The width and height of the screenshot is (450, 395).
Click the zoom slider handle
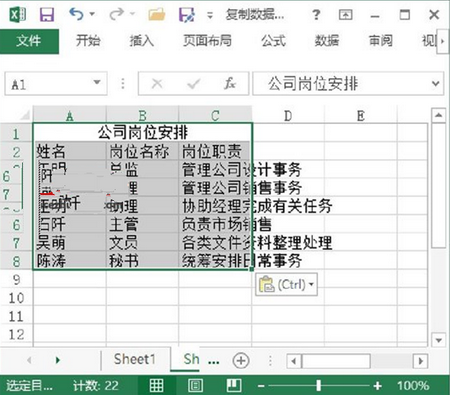click(x=319, y=386)
